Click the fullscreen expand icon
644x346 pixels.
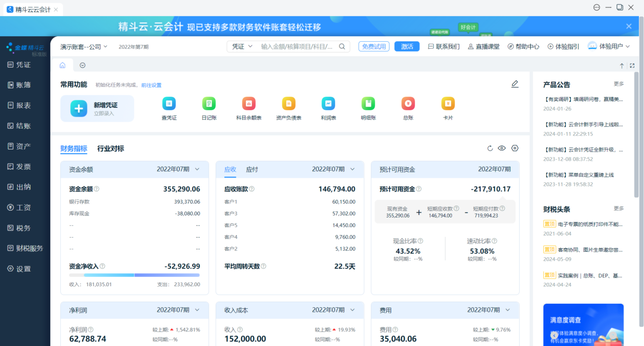click(632, 65)
